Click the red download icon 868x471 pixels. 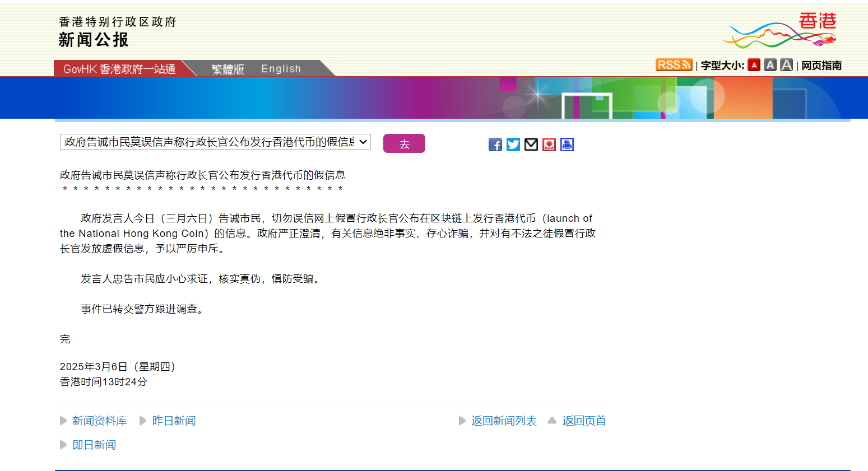[x=549, y=144]
